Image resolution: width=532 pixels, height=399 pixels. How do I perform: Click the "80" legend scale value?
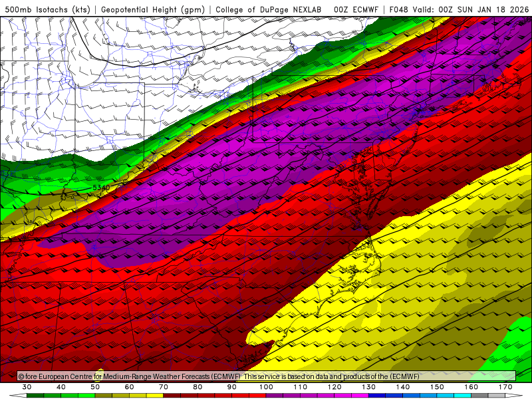pyautogui.click(x=198, y=387)
